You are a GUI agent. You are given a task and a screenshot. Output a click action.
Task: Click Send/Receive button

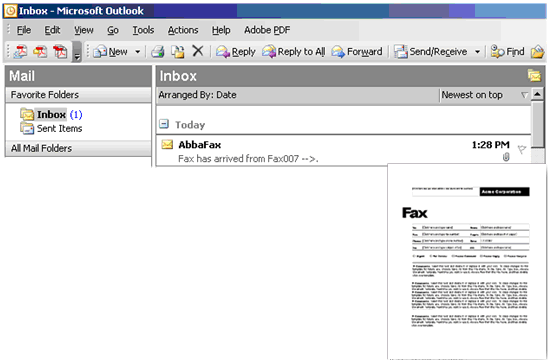[x=431, y=52]
